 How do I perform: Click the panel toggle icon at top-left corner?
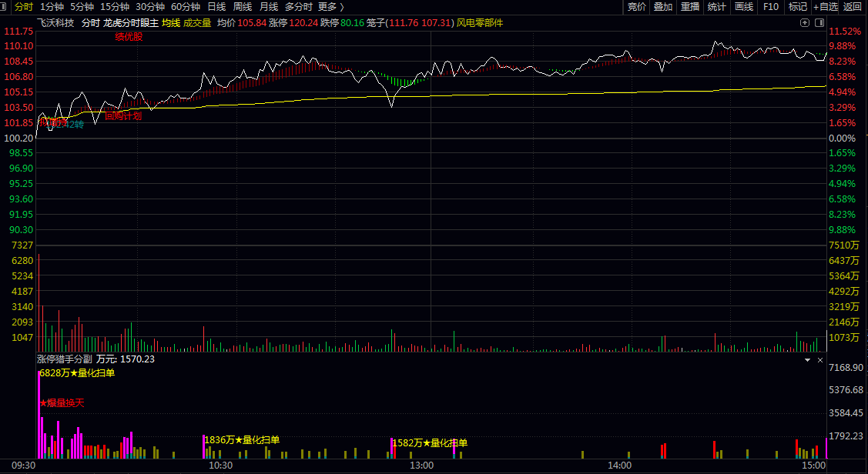pyautogui.click(x=3, y=7)
